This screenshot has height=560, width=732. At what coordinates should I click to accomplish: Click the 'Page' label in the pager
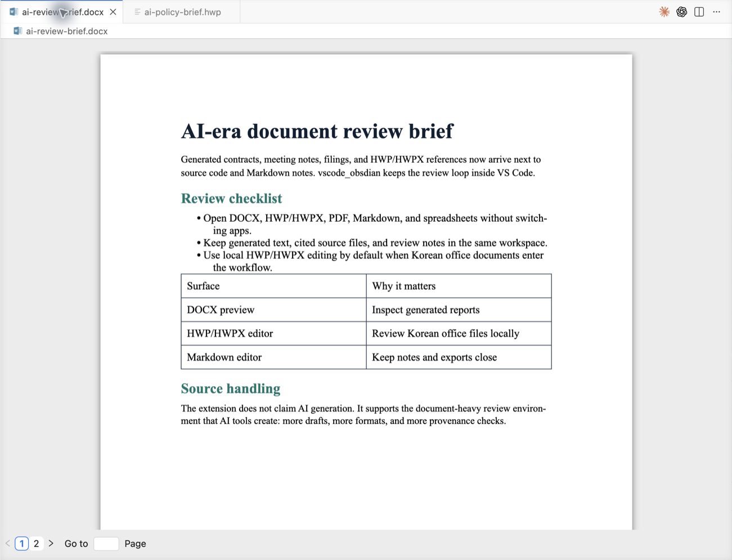[x=135, y=544]
